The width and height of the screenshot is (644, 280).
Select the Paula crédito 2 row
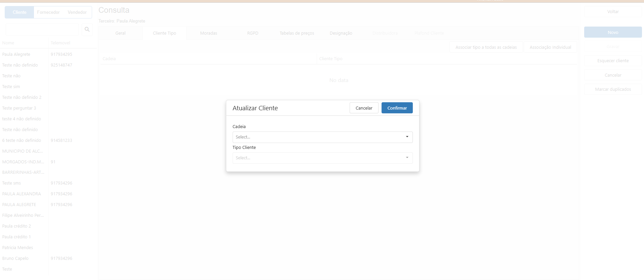click(48, 226)
